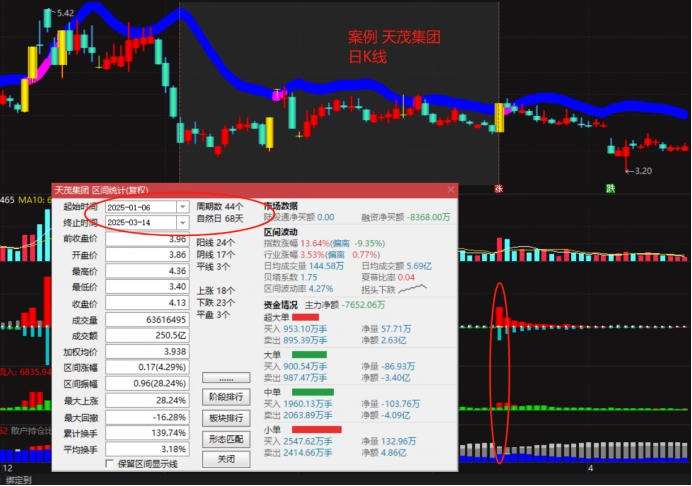Click the 形态匹配 button
The width and height of the screenshot is (692, 486).
pos(226,439)
